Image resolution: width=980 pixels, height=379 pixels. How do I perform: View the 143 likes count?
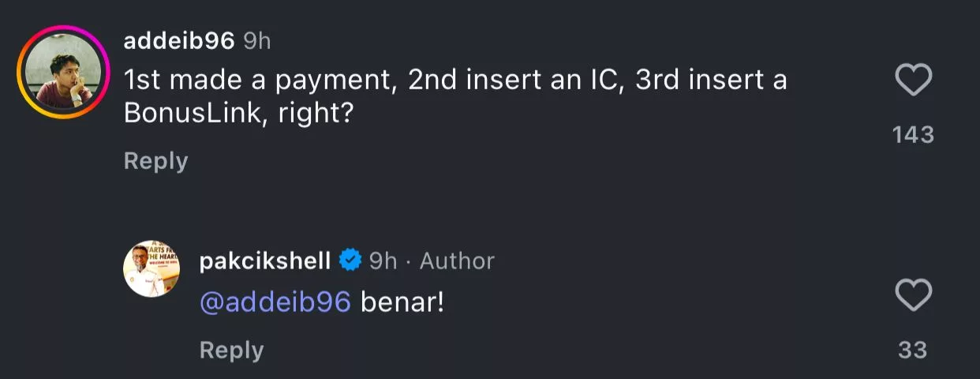pos(914,135)
